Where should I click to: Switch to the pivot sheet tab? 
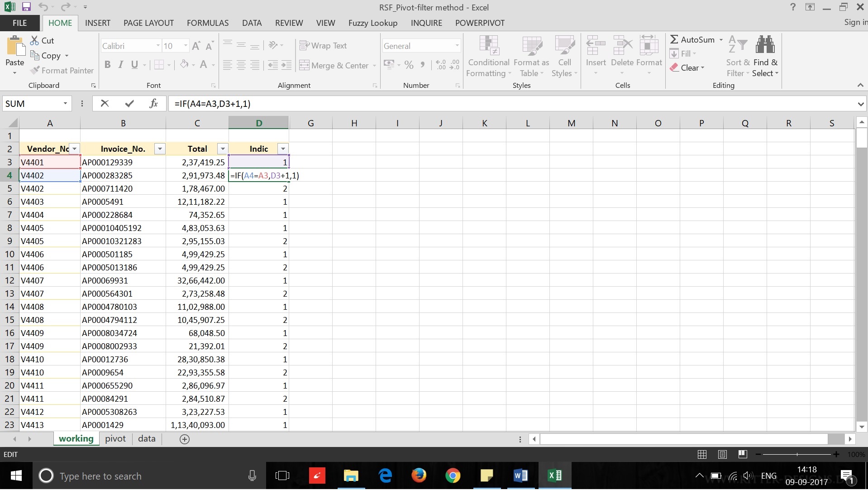click(x=115, y=438)
